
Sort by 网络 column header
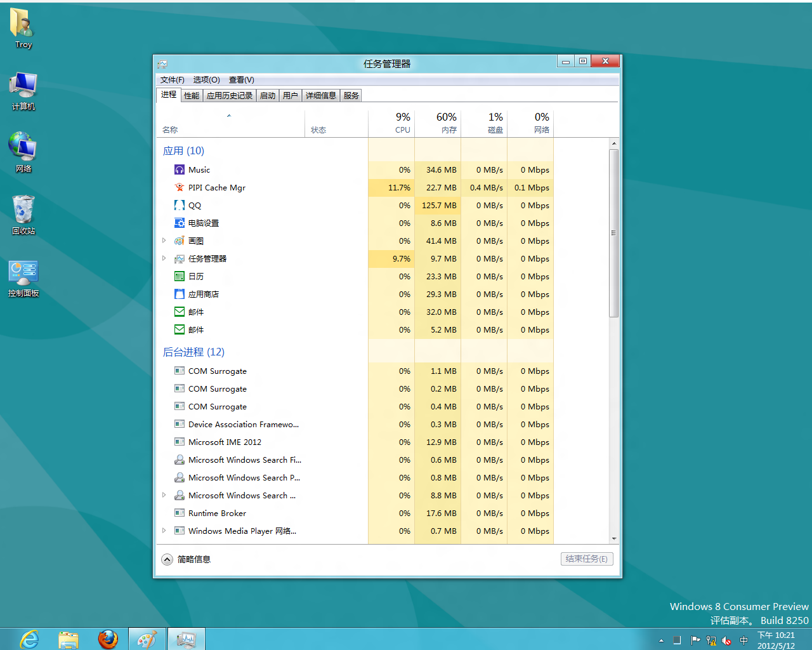[530, 124]
